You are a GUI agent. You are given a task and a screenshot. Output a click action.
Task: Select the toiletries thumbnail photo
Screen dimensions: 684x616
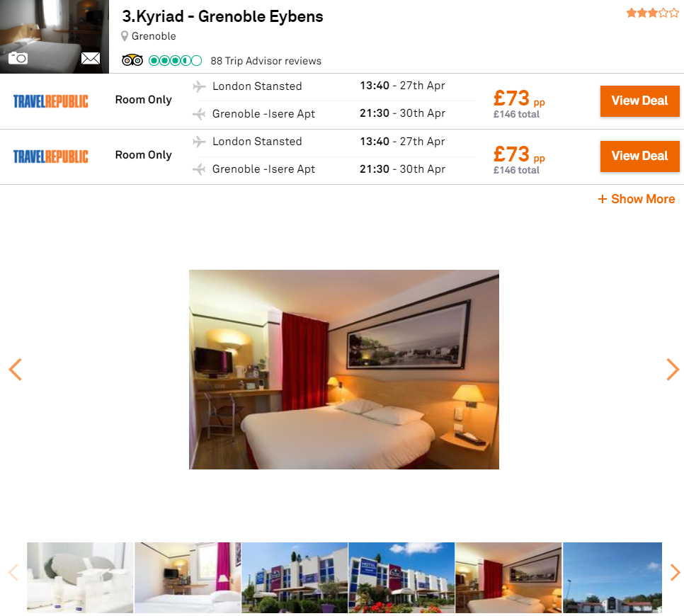tap(80, 577)
